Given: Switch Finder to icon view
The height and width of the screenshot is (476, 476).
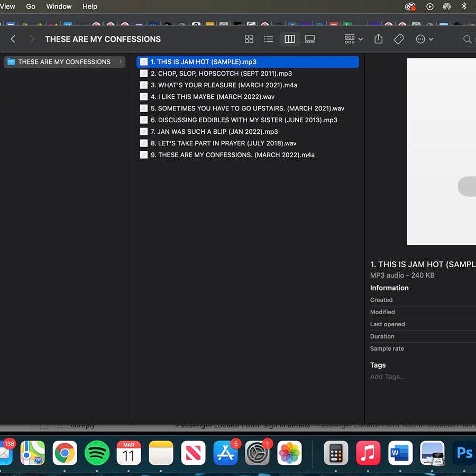Looking at the screenshot, I should (249, 39).
